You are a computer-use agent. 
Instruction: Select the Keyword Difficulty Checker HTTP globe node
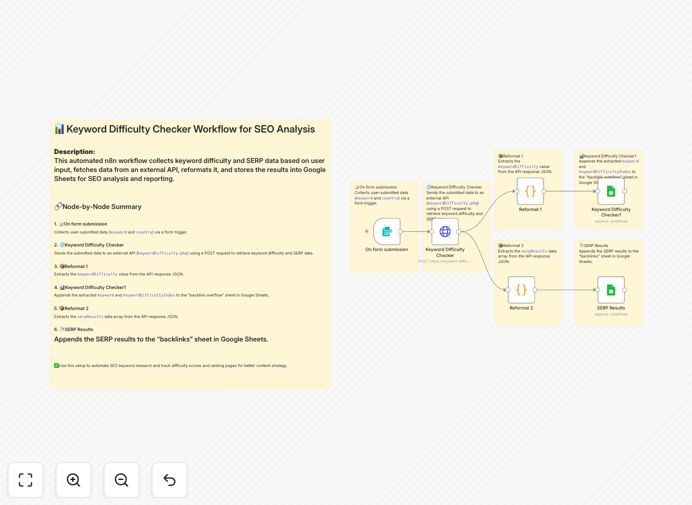pos(445,231)
